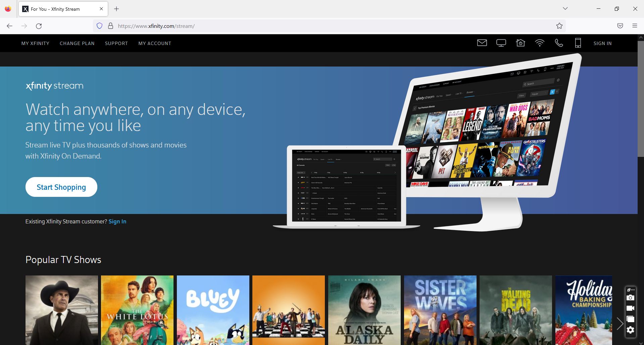644x345 pixels.
Task: Open the Xfinity email envelope icon
Action: tap(482, 43)
